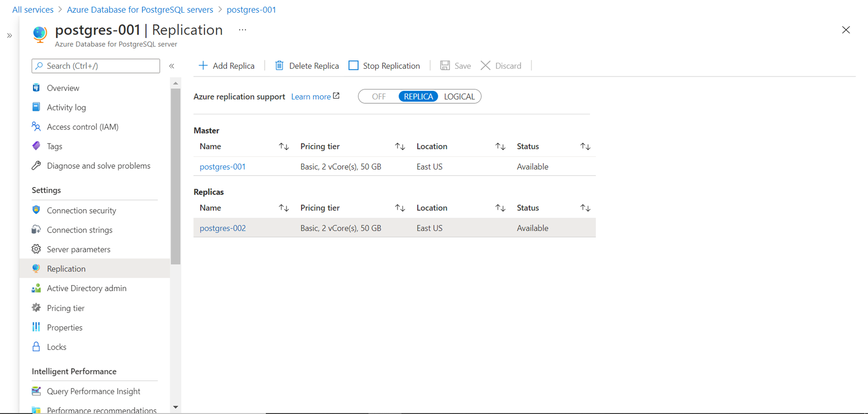This screenshot has height=414, width=868.
Task: Click the Pricing tier gear icon
Action: pos(36,308)
